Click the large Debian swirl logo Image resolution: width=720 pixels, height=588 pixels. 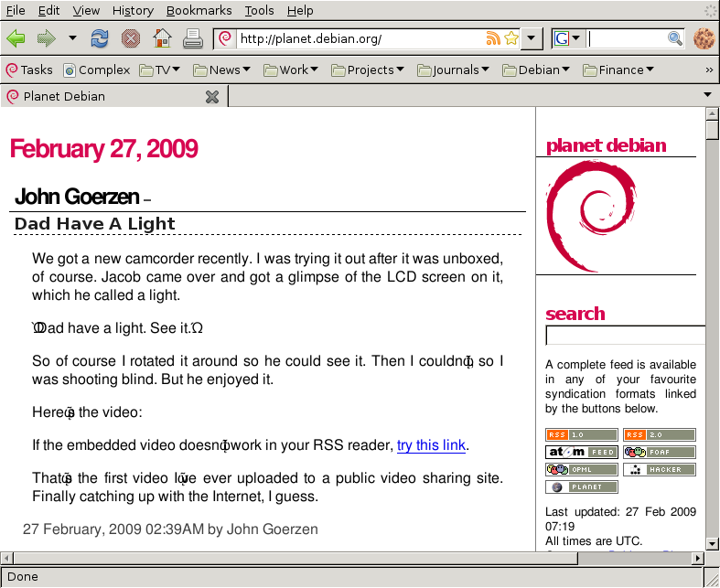(591, 216)
